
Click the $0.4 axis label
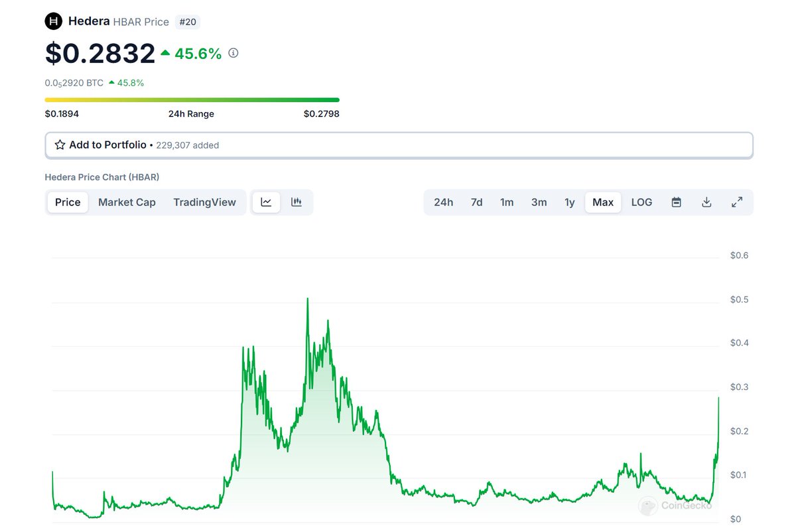coord(739,343)
